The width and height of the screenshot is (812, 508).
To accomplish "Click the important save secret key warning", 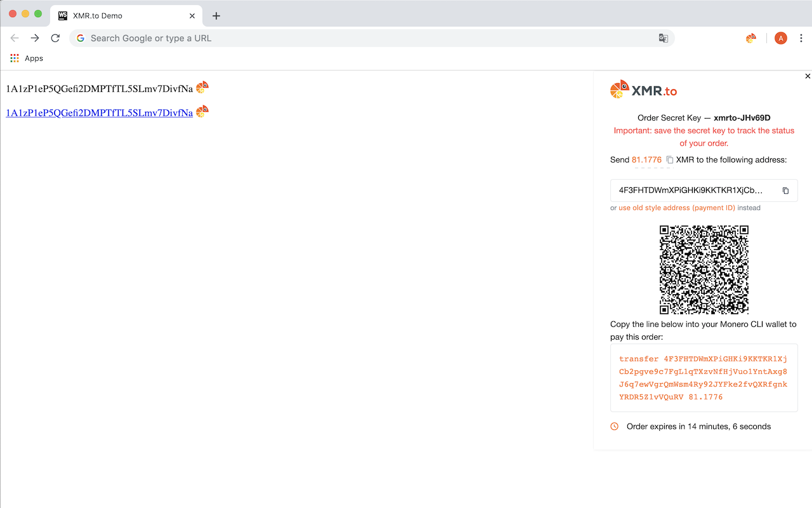I will tap(704, 137).
